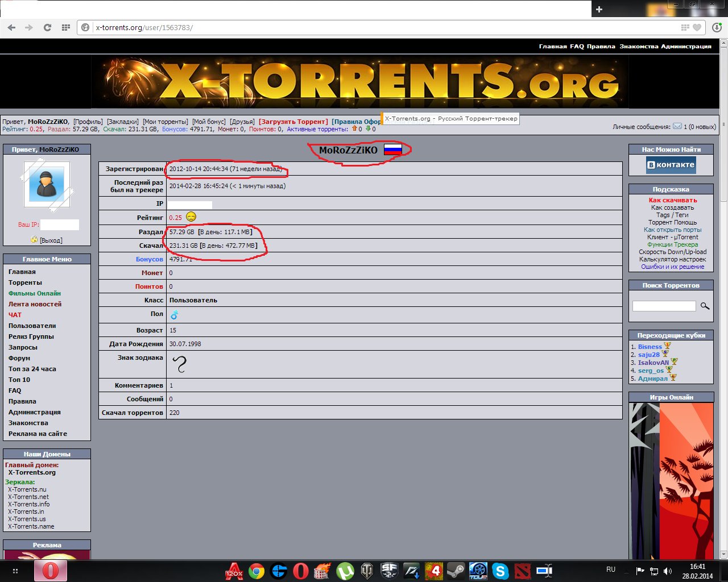Open Релиз Группы in the sidebar
The width and height of the screenshot is (728, 582).
[x=31, y=336]
